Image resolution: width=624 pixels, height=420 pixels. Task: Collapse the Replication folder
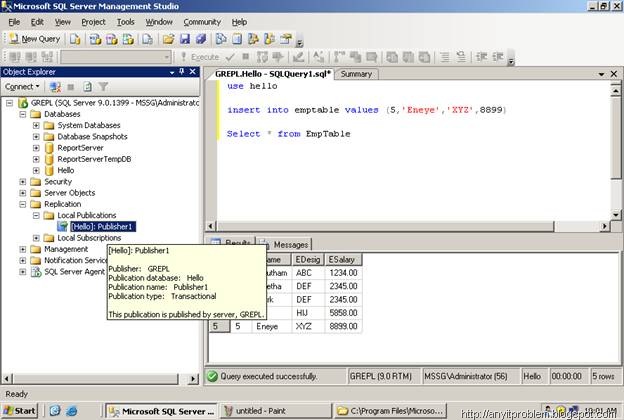[x=23, y=204]
